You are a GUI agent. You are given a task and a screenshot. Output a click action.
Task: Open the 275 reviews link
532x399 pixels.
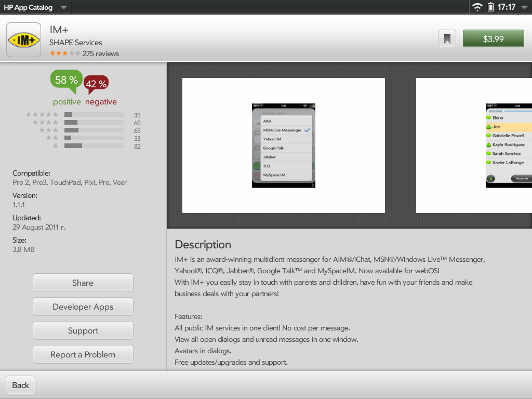click(101, 54)
